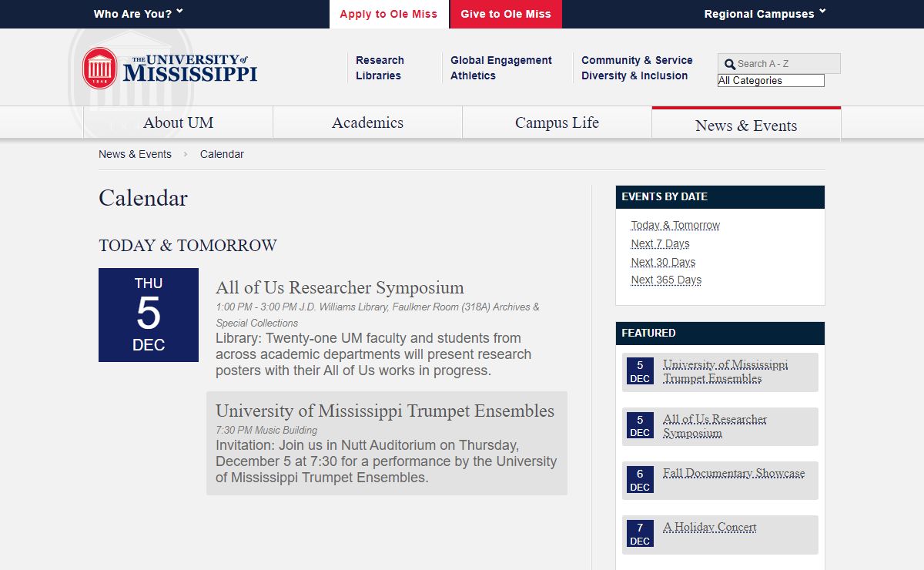Show Next 30 Days events
Image resolution: width=924 pixels, height=570 pixels.
pos(663,262)
